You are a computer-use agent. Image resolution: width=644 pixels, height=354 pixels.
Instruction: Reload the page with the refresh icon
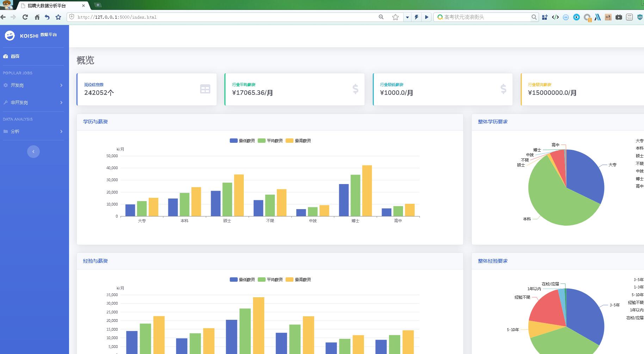(25, 17)
